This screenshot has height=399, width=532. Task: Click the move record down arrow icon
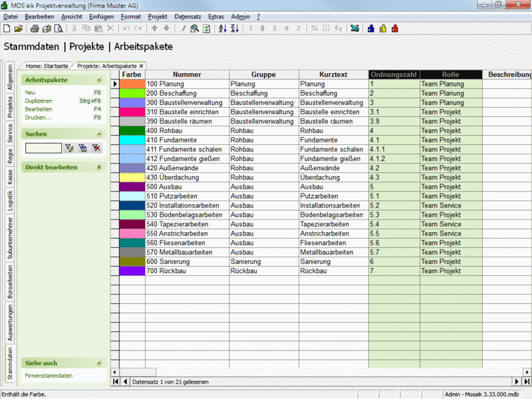[166, 29]
